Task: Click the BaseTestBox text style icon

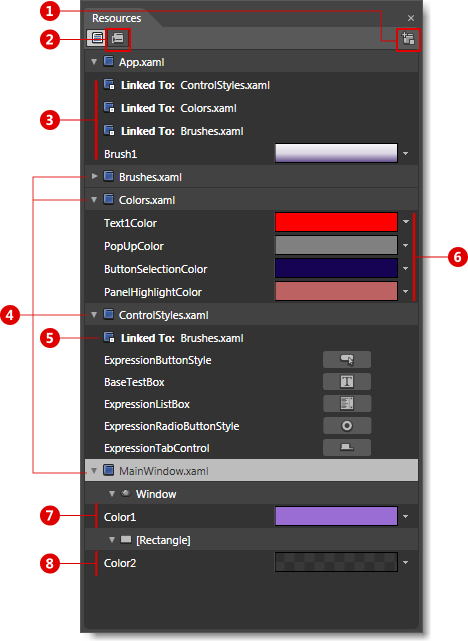Action: tap(347, 382)
